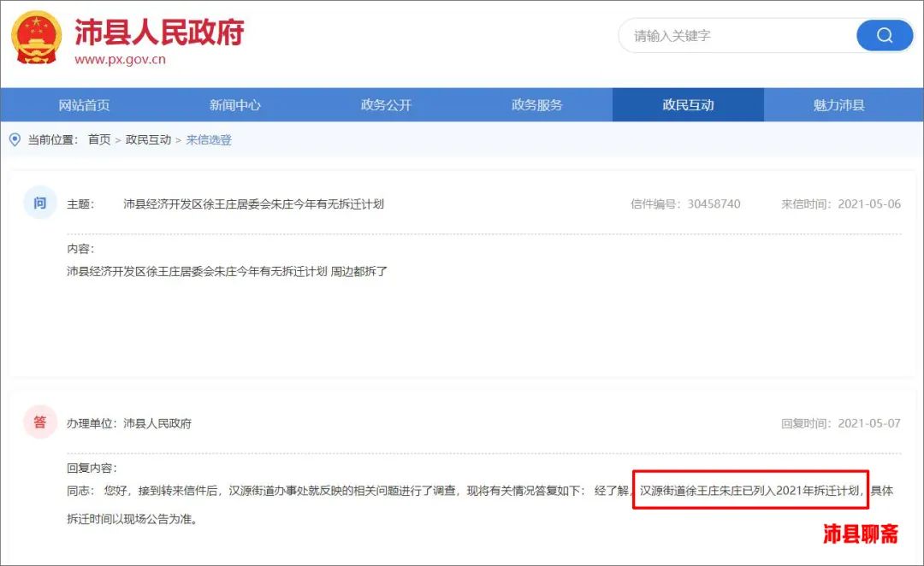Click the 当前位置 label

(x=53, y=139)
